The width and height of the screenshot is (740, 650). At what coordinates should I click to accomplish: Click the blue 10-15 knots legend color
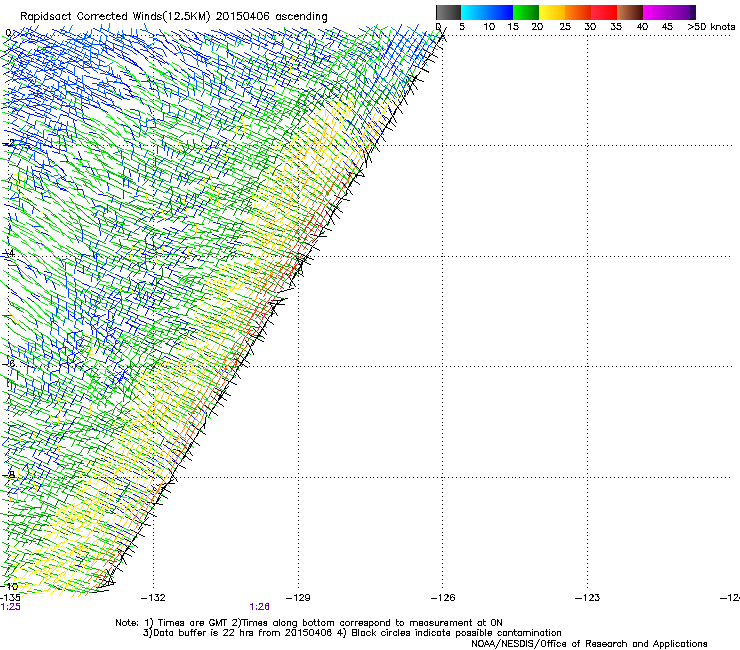500,12
